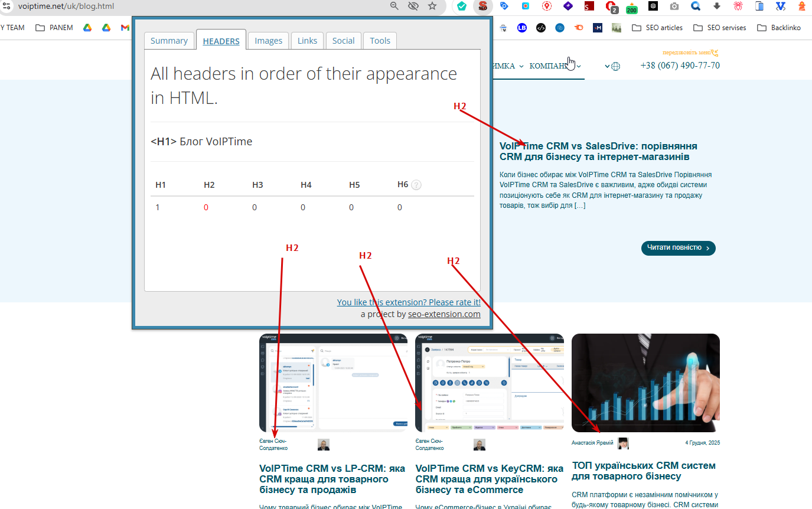The height and width of the screenshot is (509, 812).
Task: Open the site information icon in address bar
Action: (x=6, y=6)
